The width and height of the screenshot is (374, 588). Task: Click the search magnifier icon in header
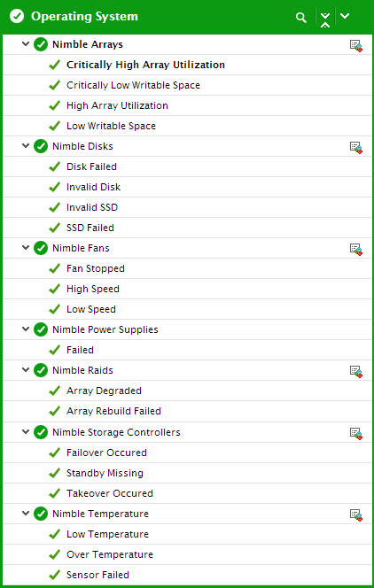(300, 17)
